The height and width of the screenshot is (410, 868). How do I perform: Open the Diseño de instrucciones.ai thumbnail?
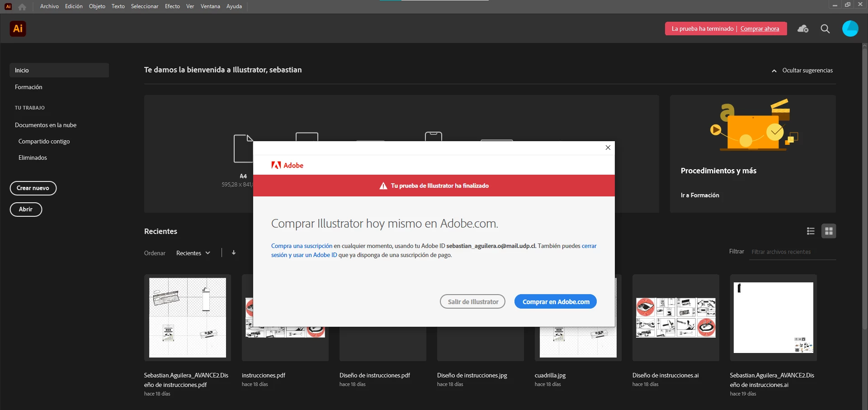click(675, 318)
